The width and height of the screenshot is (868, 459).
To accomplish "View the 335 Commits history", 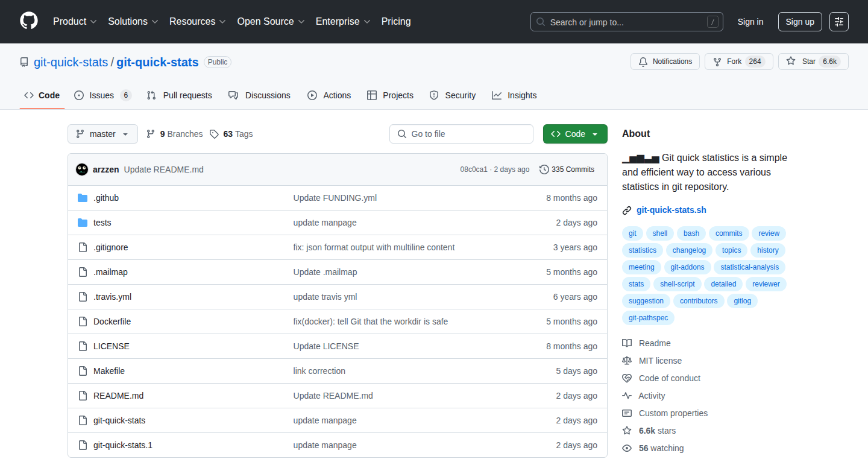I will [x=567, y=169].
